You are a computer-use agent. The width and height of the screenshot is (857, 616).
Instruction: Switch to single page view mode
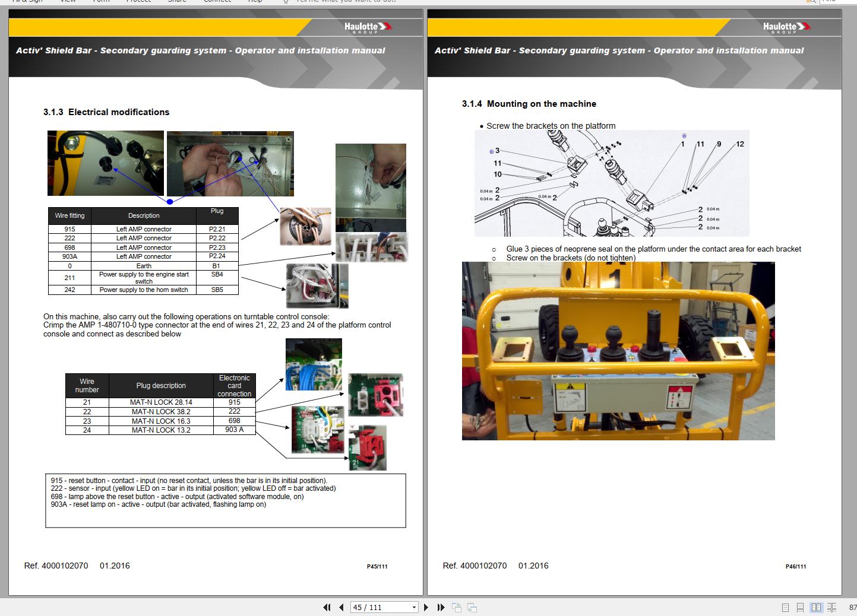pos(785,607)
